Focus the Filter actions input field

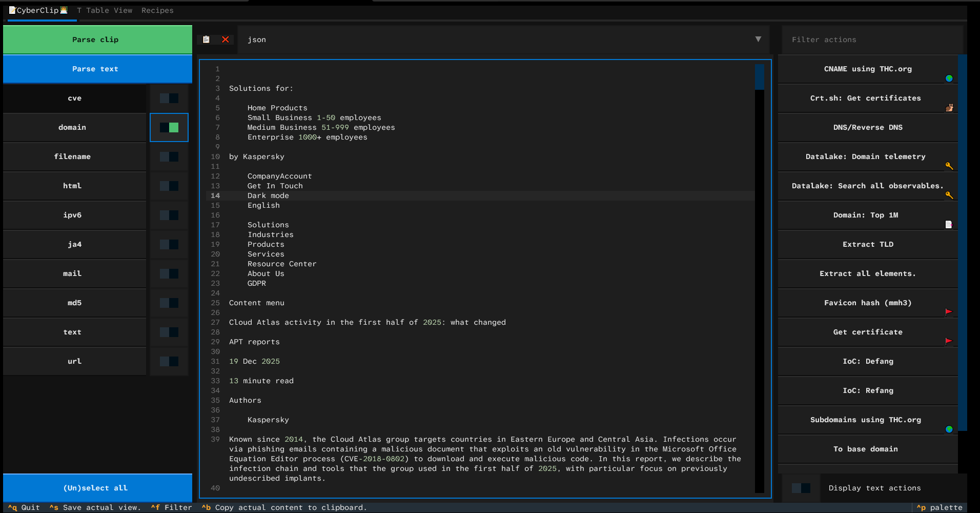[871, 40]
